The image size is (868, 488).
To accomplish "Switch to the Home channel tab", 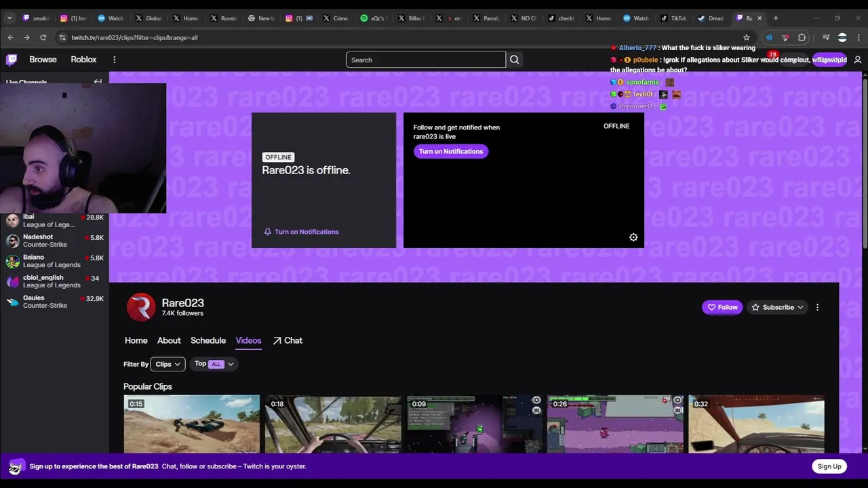I will click(x=136, y=340).
